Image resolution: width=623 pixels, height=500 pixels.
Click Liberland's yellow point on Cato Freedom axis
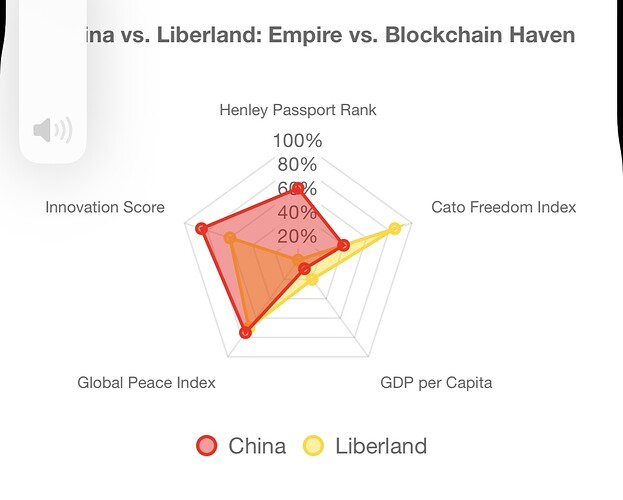tap(394, 229)
